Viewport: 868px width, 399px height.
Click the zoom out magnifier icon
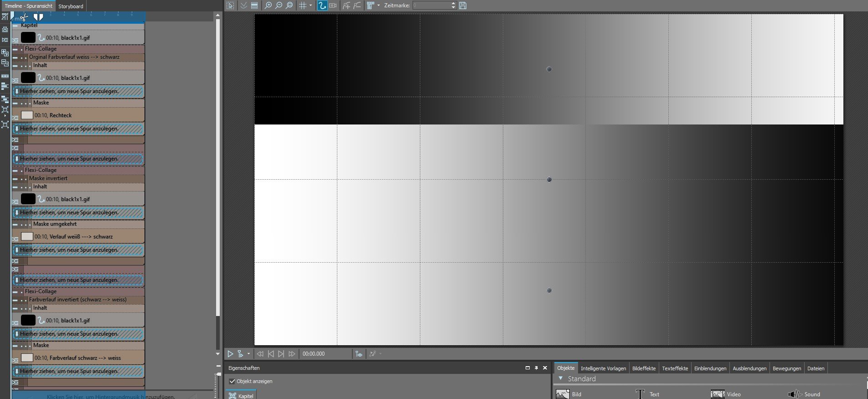pyautogui.click(x=279, y=5)
